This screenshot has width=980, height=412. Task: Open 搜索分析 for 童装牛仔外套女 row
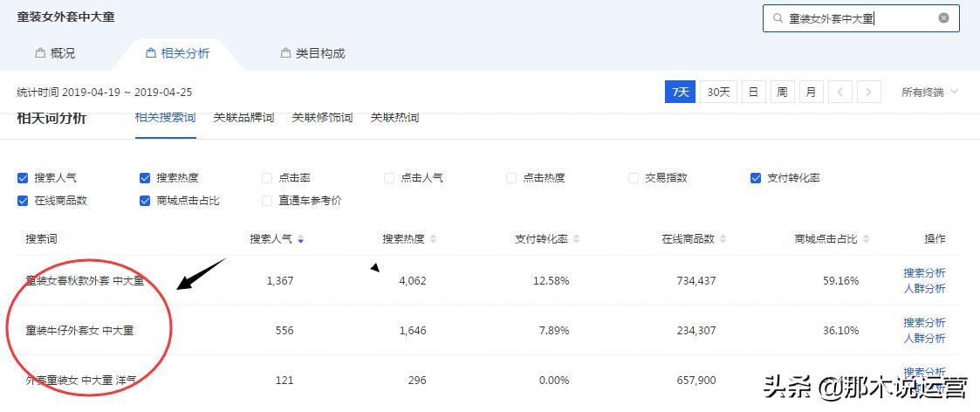[x=924, y=323]
